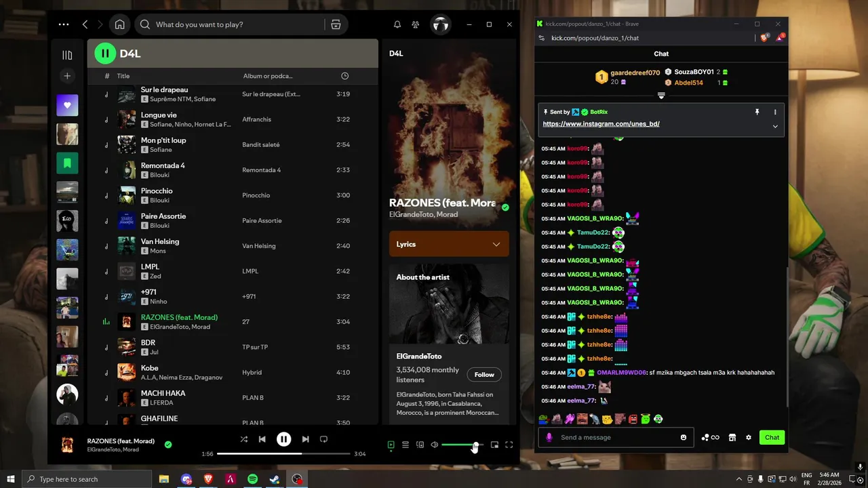Open the now-playing cover art thumbnail
This screenshot has width=868, height=488.
point(67,445)
